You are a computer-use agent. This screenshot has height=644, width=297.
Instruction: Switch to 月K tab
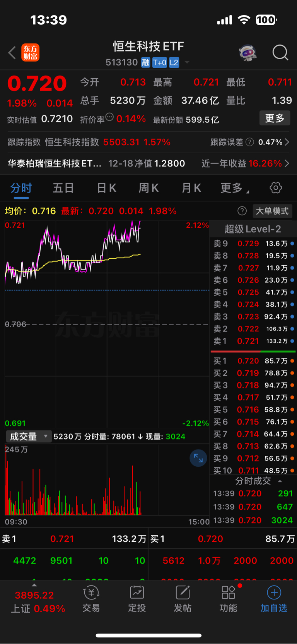pos(191,188)
